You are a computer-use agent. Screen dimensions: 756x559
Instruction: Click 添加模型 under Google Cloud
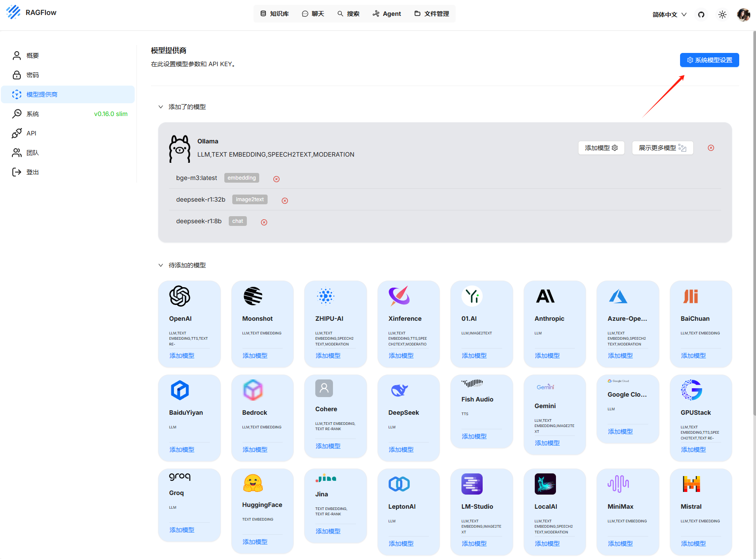620,431
